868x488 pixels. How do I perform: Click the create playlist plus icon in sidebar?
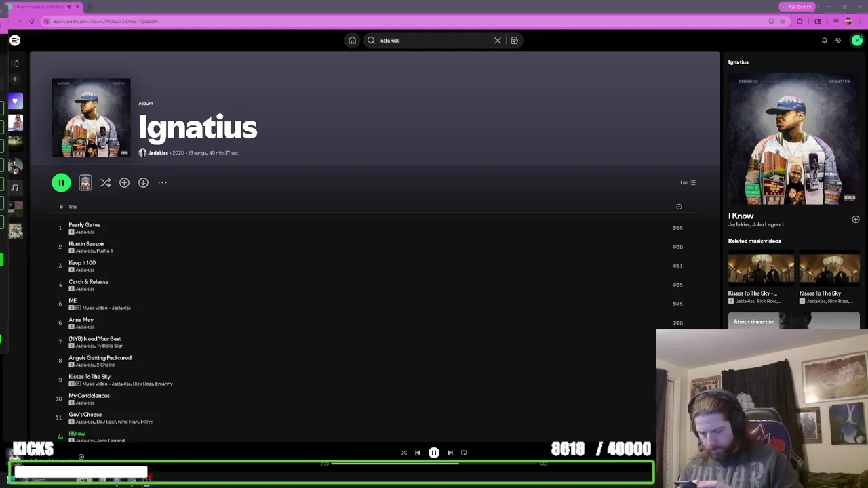[x=15, y=79]
